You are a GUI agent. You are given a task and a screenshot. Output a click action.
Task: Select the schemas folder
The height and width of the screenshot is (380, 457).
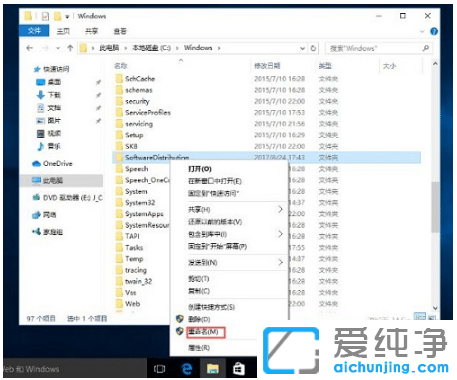139,90
